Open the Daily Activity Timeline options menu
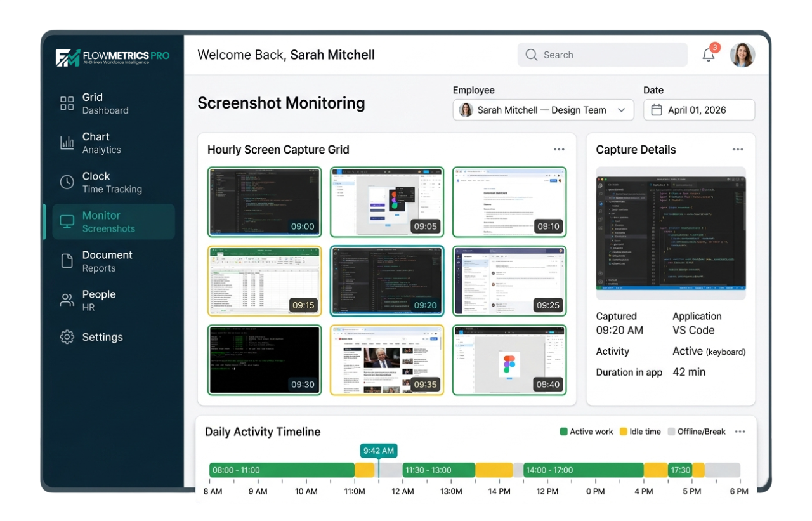Viewport: 812px width, 521px height. (740, 431)
